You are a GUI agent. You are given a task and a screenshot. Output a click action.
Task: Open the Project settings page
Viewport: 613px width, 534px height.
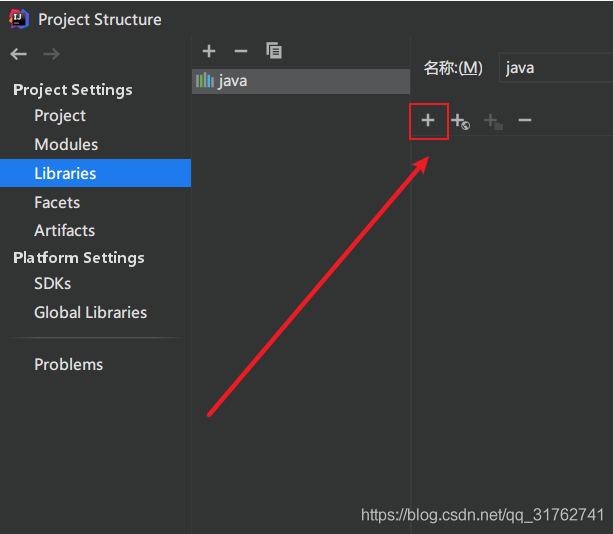pos(60,116)
